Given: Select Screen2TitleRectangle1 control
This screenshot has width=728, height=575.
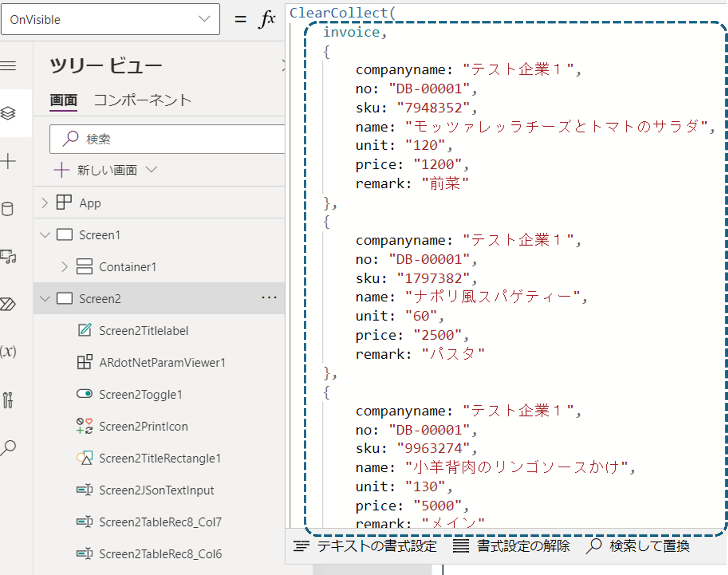Looking at the screenshot, I should coord(160,458).
